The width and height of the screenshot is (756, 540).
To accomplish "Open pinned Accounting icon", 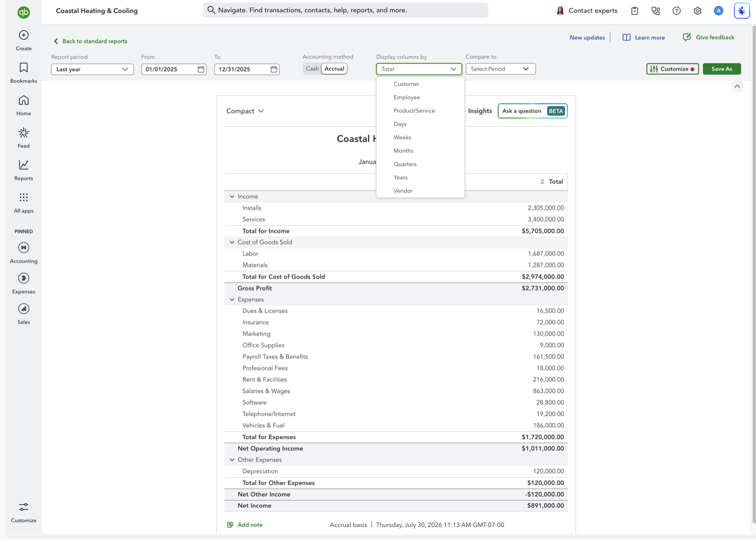I will pyautogui.click(x=24, y=248).
